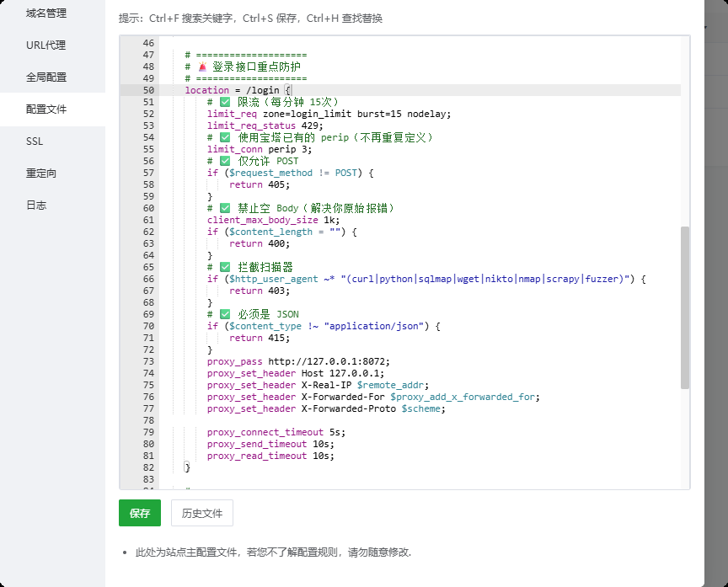The width and height of the screenshot is (728, 587).
Task: Click the 'proxy_connect_timeout 5s;' line
Action: tap(276, 433)
